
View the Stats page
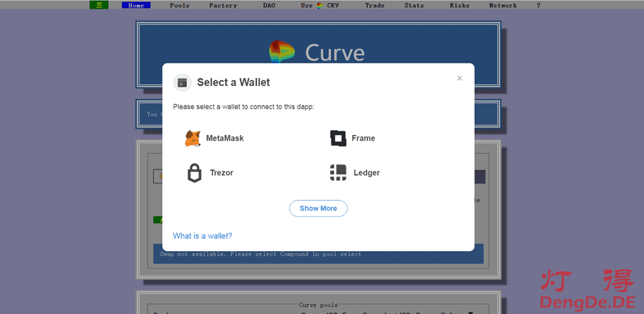414,6
